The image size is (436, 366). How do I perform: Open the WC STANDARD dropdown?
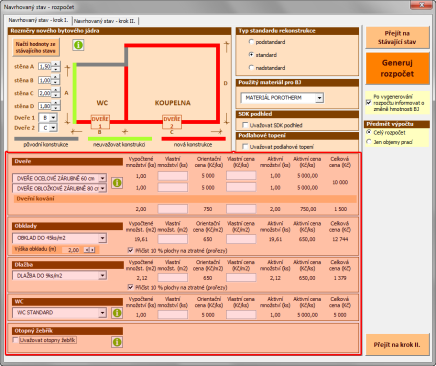(102, 313)
